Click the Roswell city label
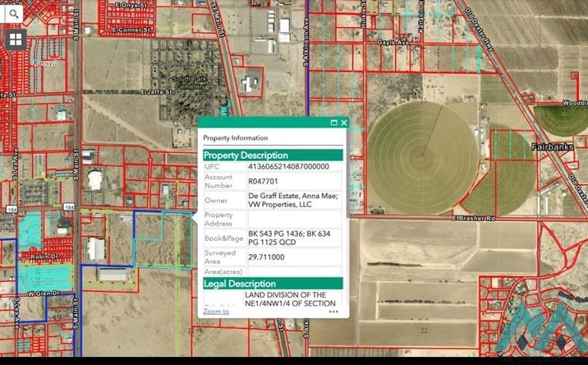Screen dimensions: 588x365 (45, 63)
